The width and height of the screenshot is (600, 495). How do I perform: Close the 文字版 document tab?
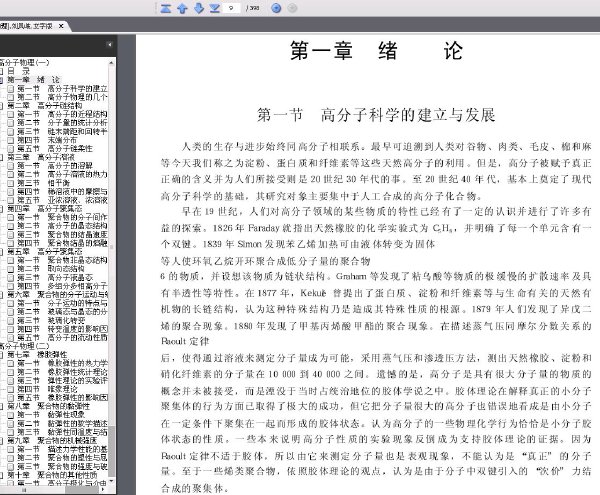(x=61, y=26)
